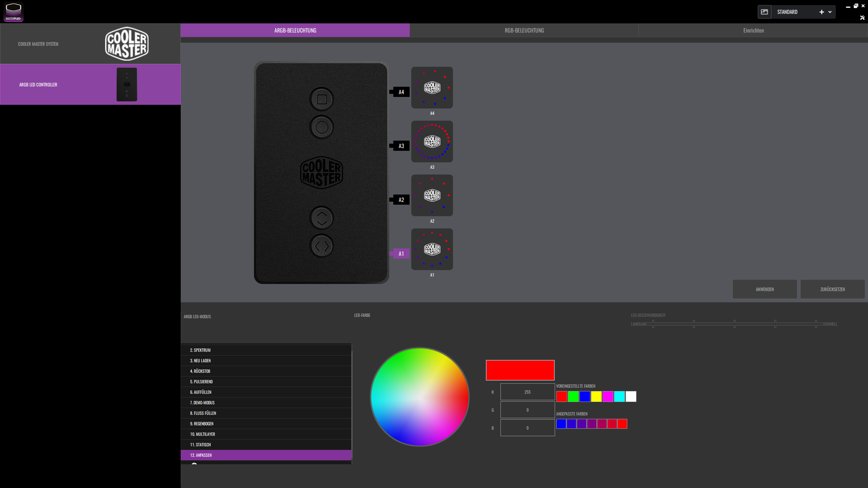Click the A1 fan LED preview
The width and height of the screenshot is (868, 488).
point(432,249)
